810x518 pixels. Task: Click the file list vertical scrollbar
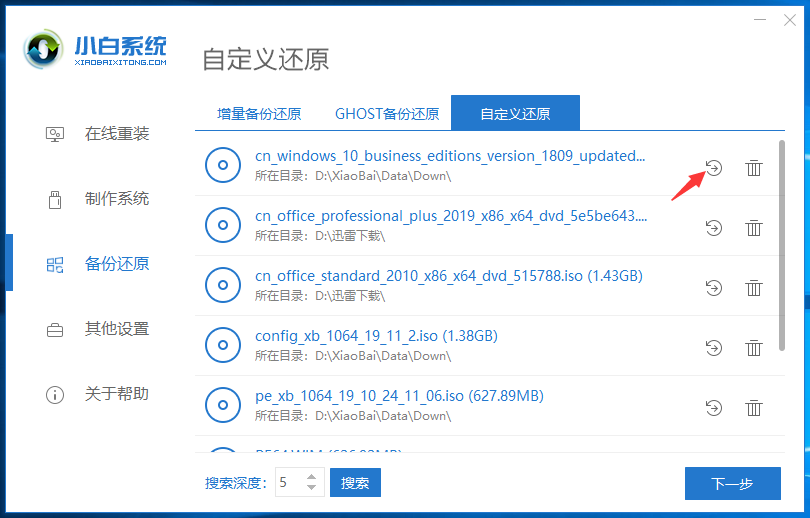[782, 245]
